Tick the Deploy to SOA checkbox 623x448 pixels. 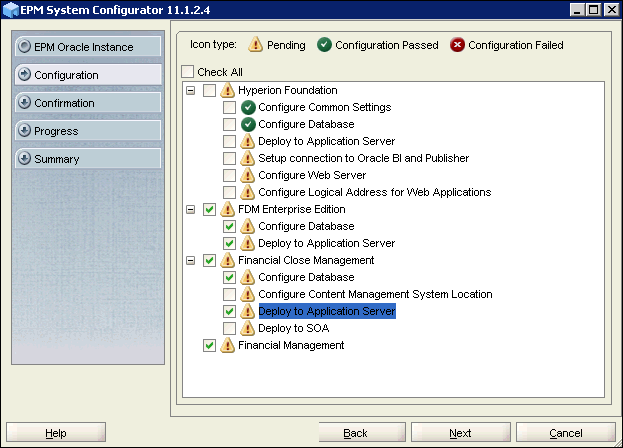click(229, 328)
